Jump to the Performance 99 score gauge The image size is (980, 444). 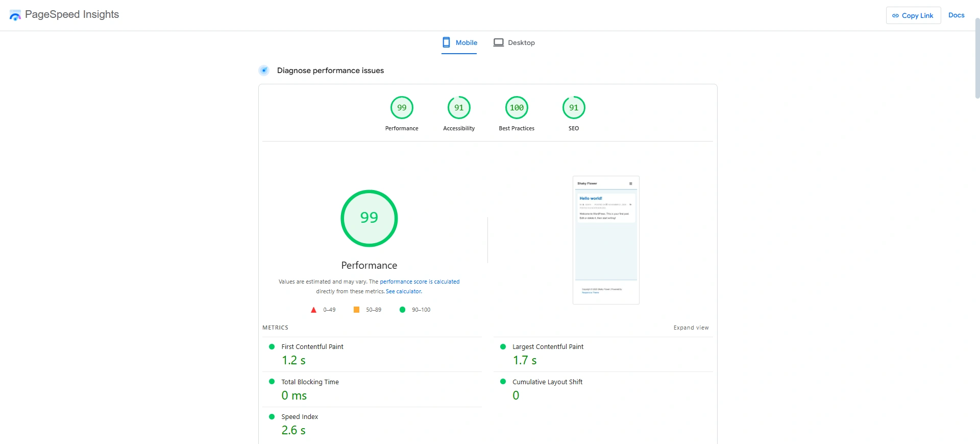pyautogui.click(x=402, y=107)
